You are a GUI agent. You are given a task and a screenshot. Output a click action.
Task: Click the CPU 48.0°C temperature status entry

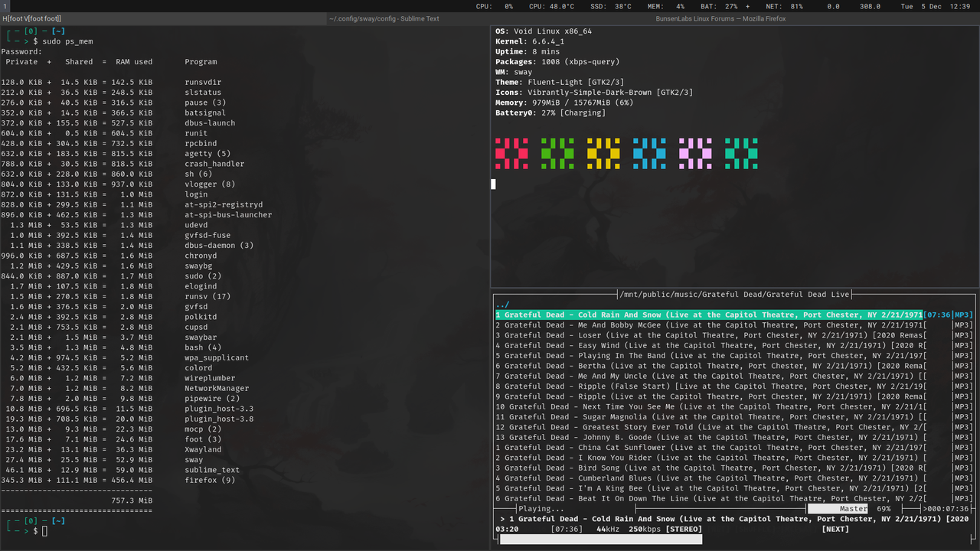551,6
